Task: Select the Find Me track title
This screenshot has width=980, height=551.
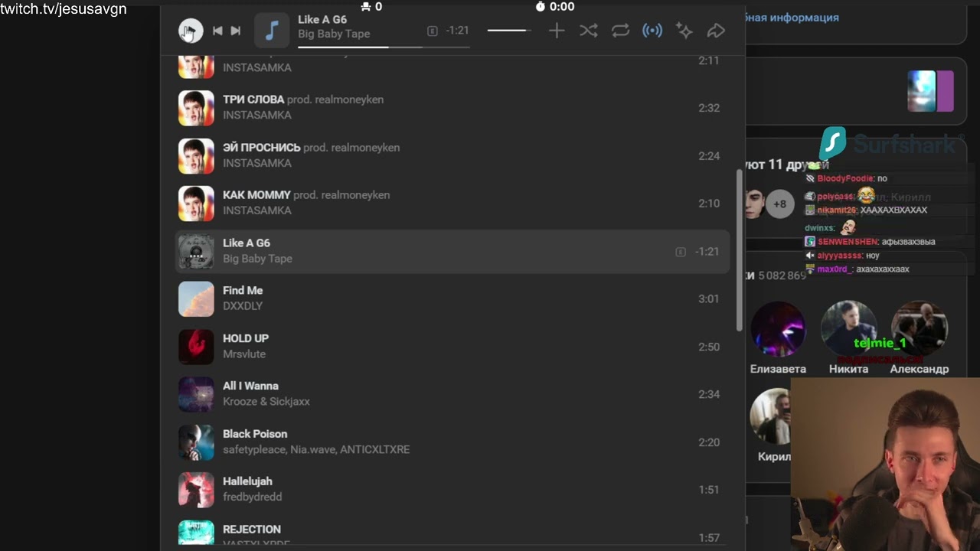Action: click(x=243, y=291)
